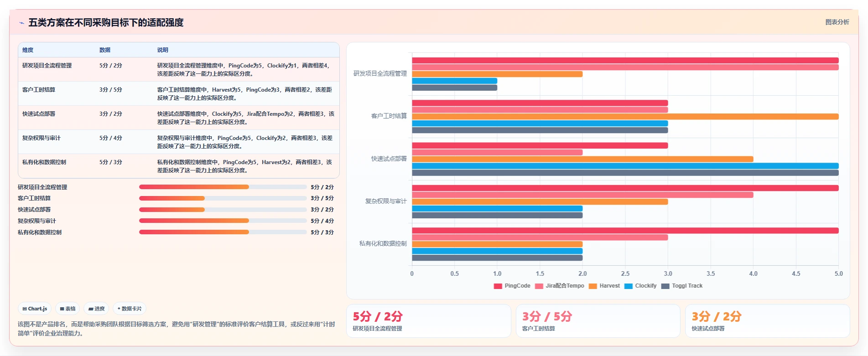This screenshot has height=356, width=868.
Task: Click the 表格 tag chip
Action: 68,309
